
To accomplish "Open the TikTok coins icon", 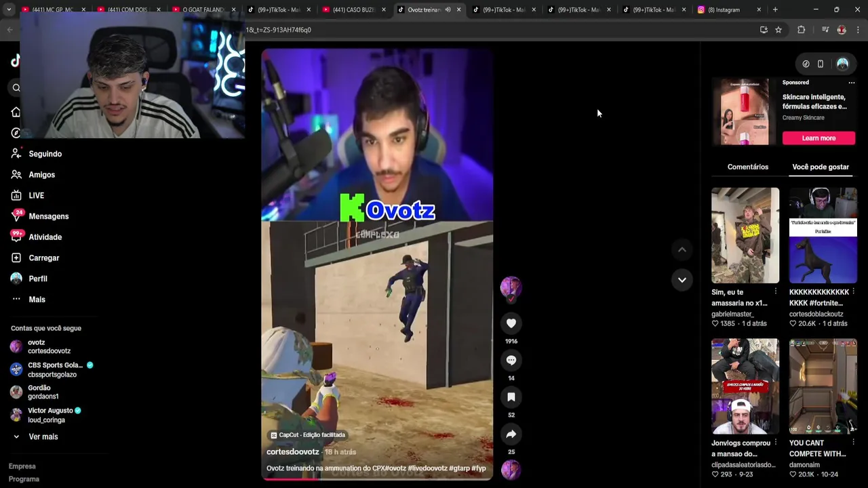I will 806,64.
